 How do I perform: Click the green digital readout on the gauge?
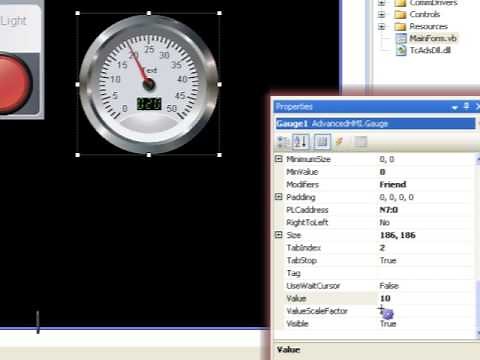coord(149,104)
